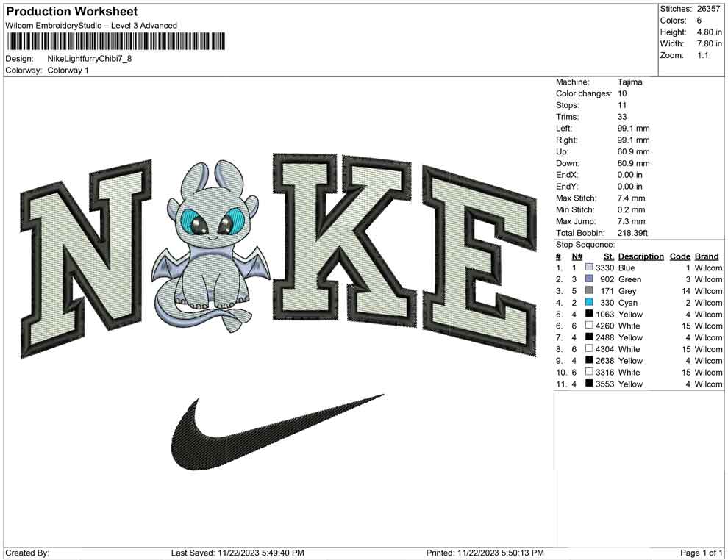Click the 'Code' column header
This screenshot has height=560, width=728.
point(680,256)
